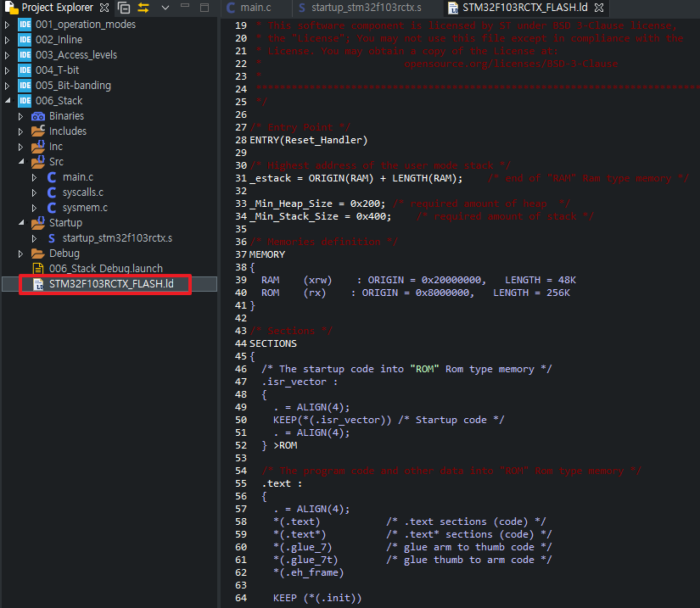The image size is (700, 608).
Task: Collapse the Src folder
Action: point(21,162)
